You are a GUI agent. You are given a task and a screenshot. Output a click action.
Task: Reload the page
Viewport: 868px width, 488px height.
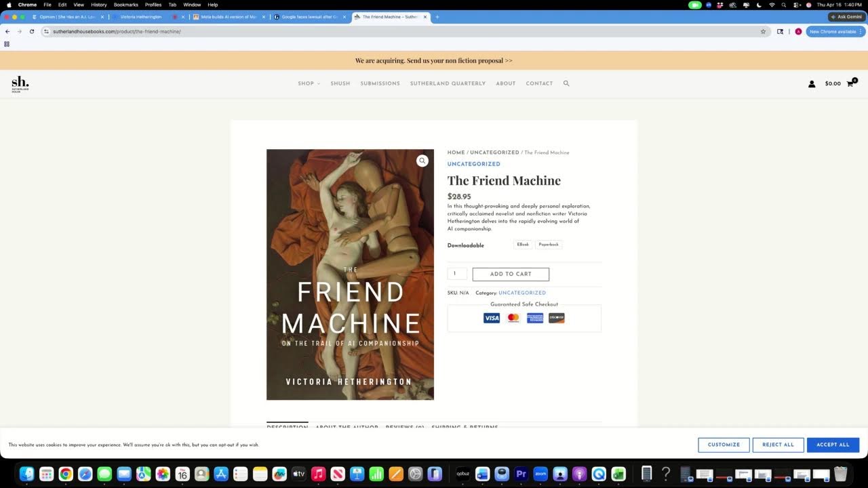coord(31,31)
